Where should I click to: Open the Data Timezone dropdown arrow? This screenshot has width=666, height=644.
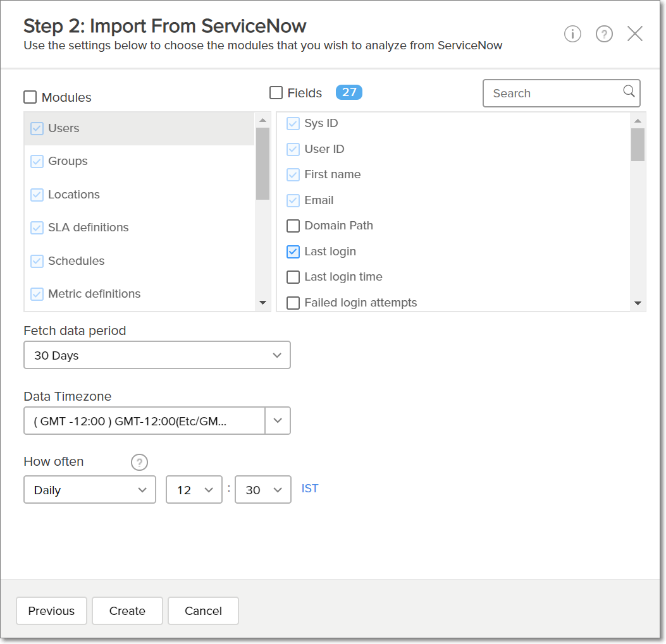278,421
